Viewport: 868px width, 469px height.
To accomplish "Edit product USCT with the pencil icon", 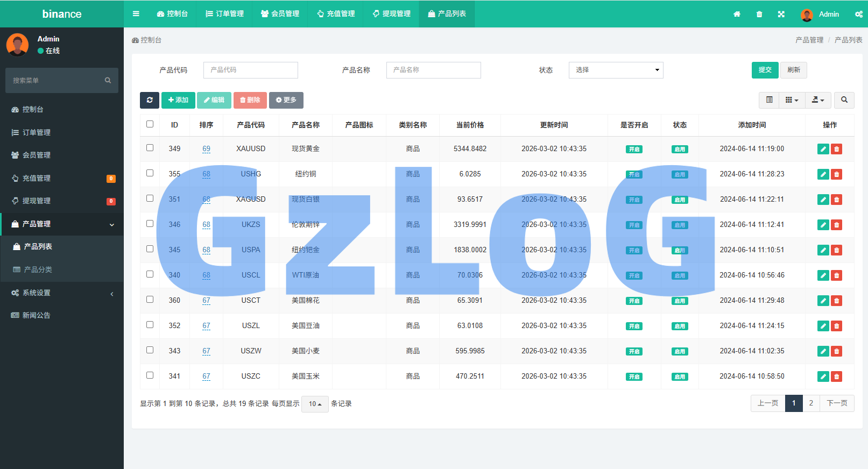I will [x=823, y=301].
